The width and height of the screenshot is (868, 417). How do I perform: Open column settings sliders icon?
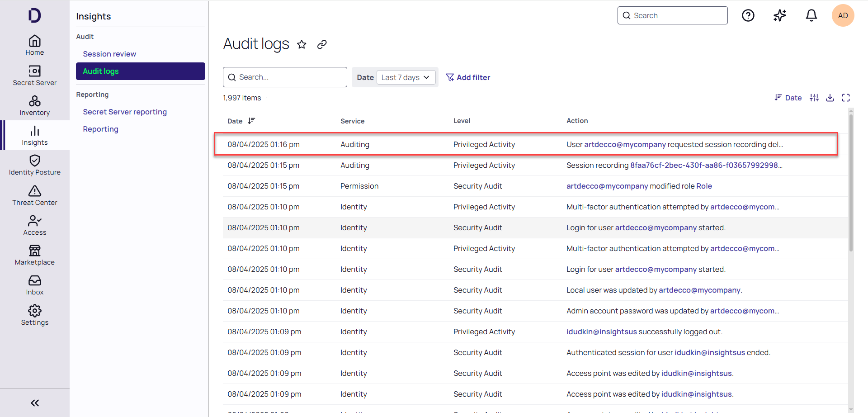(814, 98)
